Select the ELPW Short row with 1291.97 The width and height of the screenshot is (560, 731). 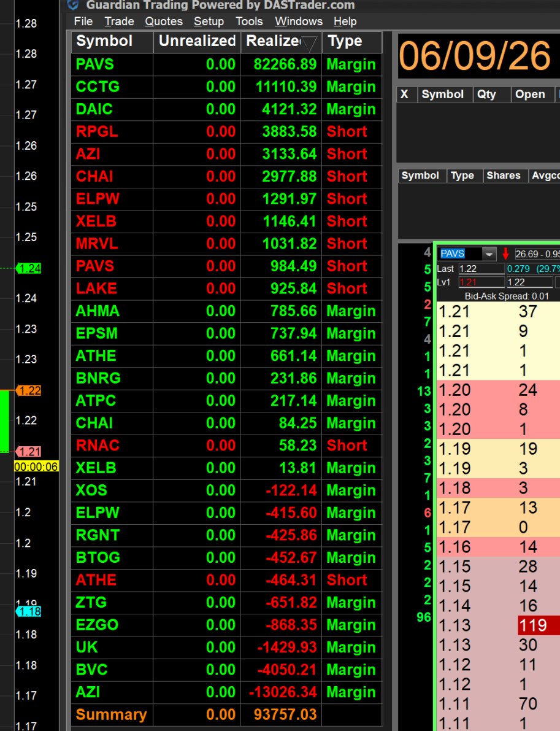pos(226,199)
